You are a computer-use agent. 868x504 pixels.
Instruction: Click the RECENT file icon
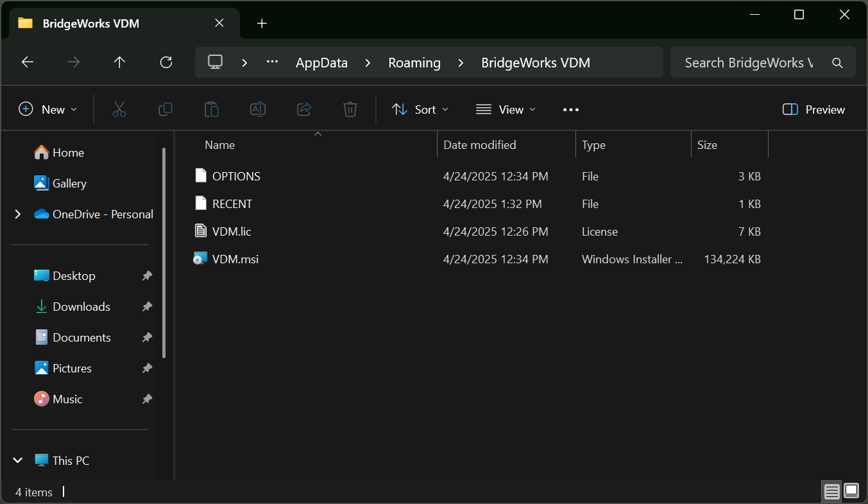click(x=201, y=204)
